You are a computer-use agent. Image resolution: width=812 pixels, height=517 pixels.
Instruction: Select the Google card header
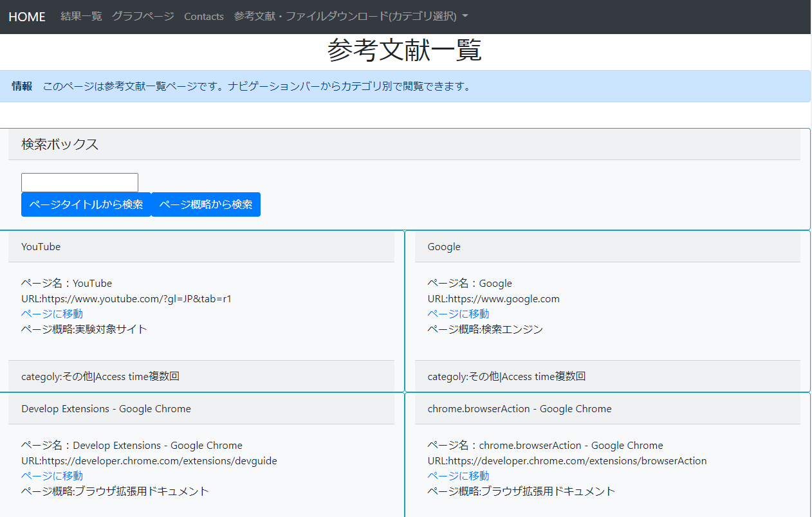(607, 247)
